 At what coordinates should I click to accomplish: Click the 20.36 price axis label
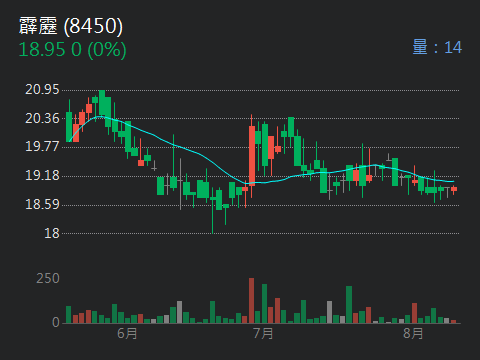tap(42, 118)
